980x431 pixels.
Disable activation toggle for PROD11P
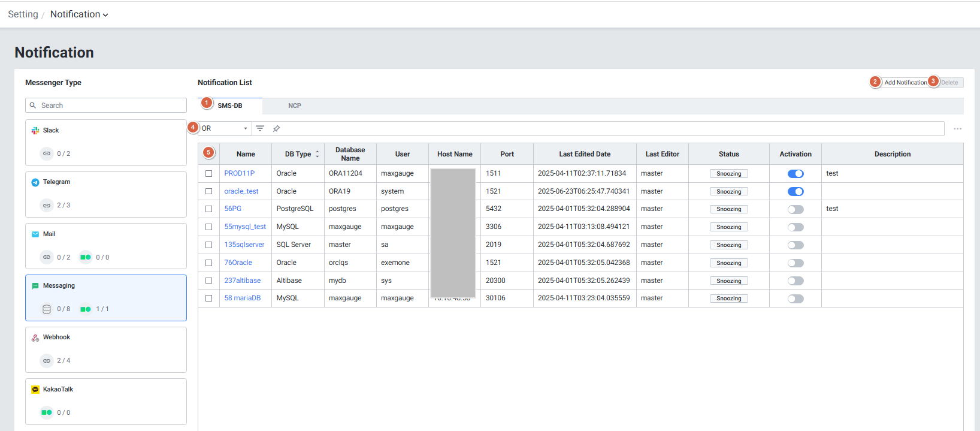795,174
